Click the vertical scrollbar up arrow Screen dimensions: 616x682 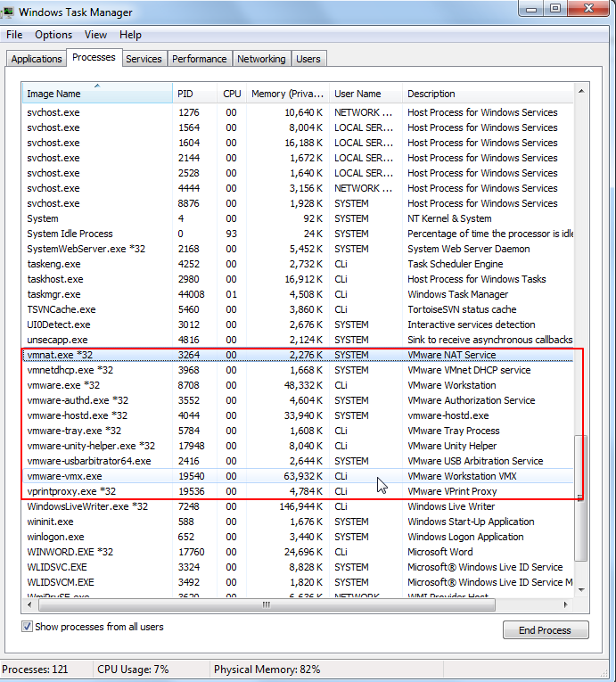click(581, 91)
